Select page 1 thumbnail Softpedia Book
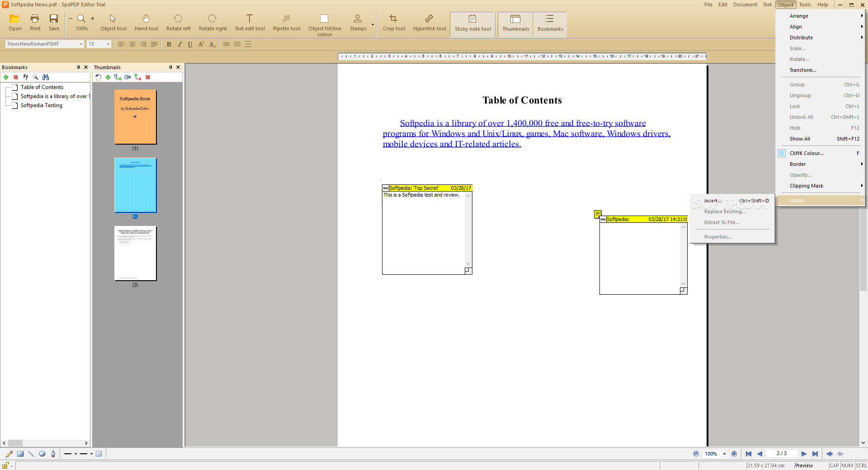The height and width of the screenshot is (470, 868). point(135,117)
